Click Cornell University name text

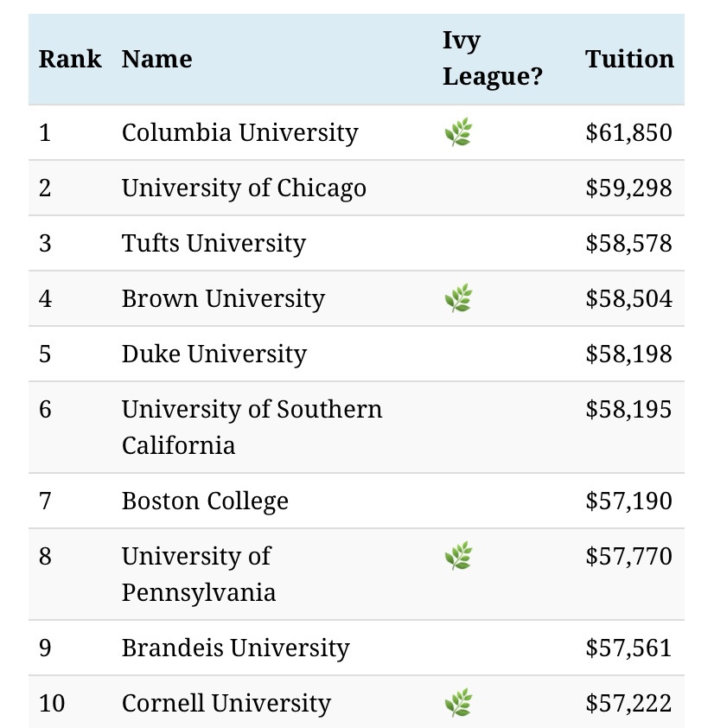coord(226,702)
